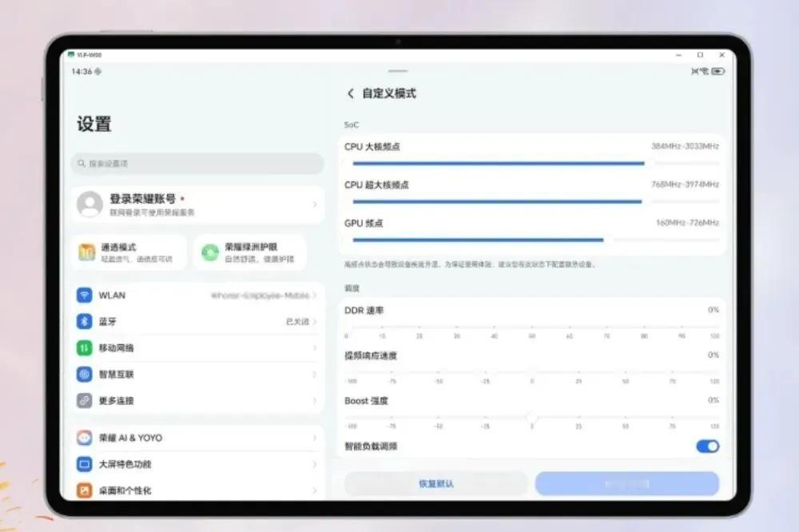This screenshot has width=799, height=532.
Task: Click the settings search input field
Action: (197, 164)
